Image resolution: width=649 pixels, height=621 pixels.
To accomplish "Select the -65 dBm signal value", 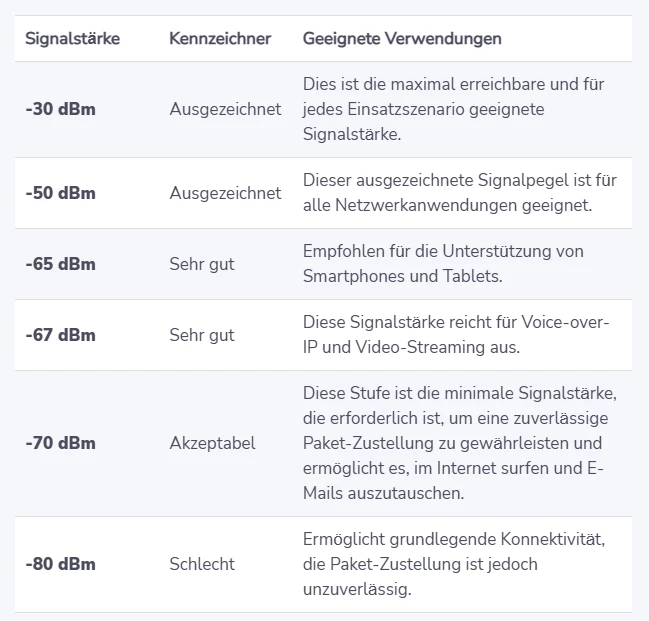I will click(60, 264).
